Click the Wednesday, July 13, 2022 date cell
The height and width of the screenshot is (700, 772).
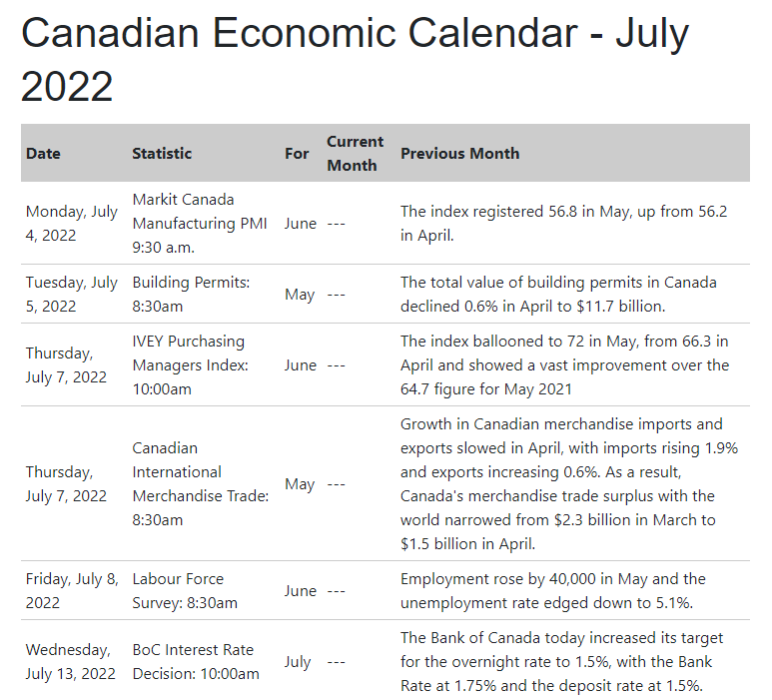72,662
